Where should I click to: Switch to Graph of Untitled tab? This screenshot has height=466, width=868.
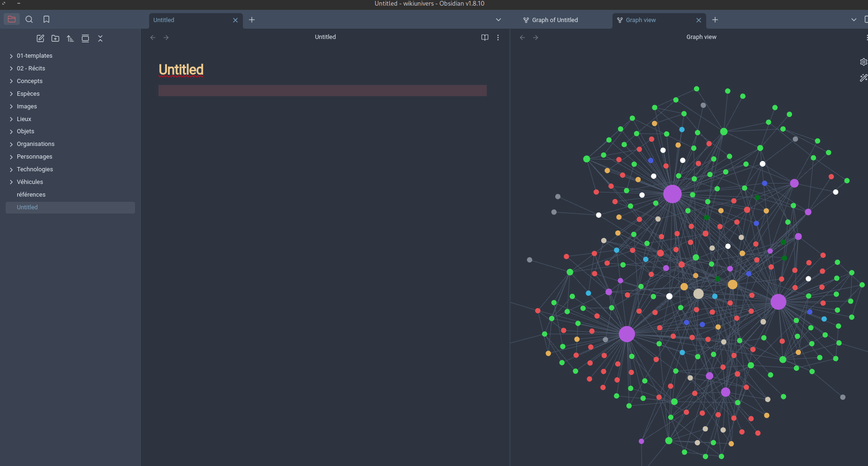click(x=555, y=20)
